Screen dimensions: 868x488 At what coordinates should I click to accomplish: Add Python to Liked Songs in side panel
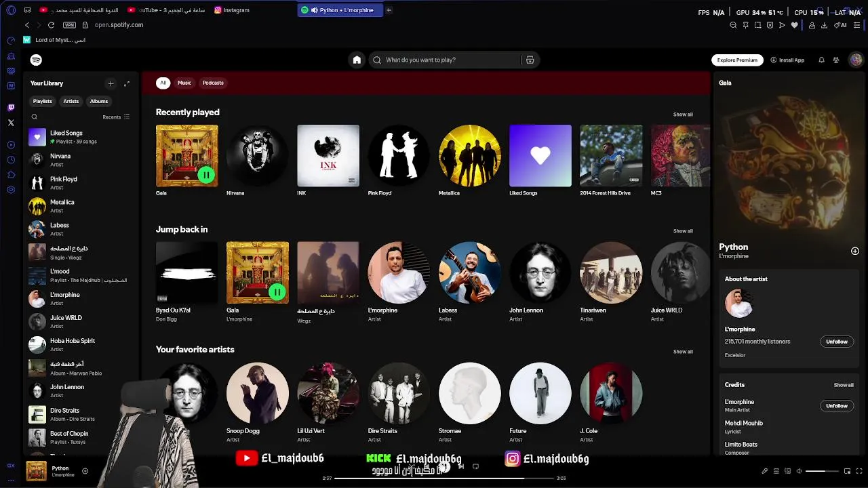[x=855, y=251]
